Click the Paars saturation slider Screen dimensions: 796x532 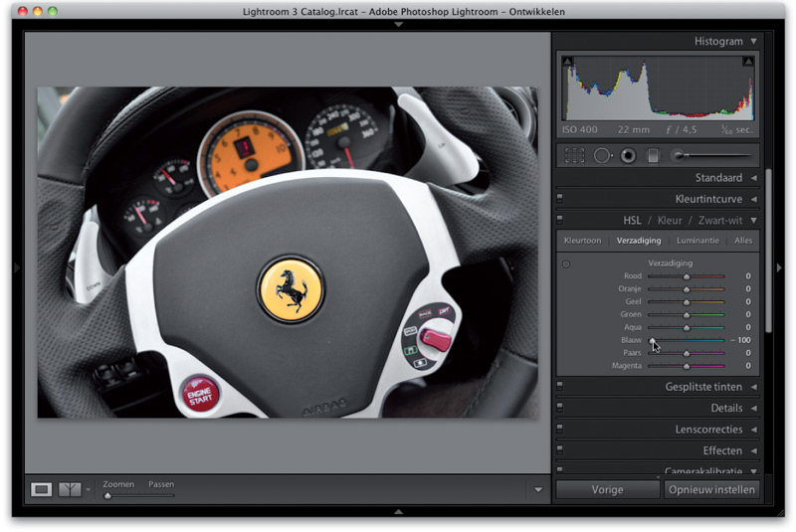(x=686, y=353)
